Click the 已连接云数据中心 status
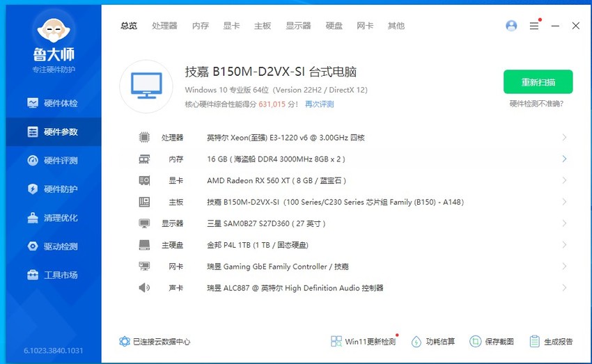This screenshot has height=364, width=592. click(x=155, y=342)
